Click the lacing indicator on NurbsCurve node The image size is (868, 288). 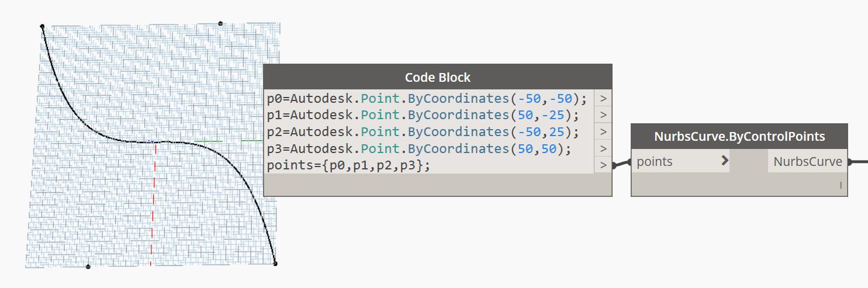(841, 185)
